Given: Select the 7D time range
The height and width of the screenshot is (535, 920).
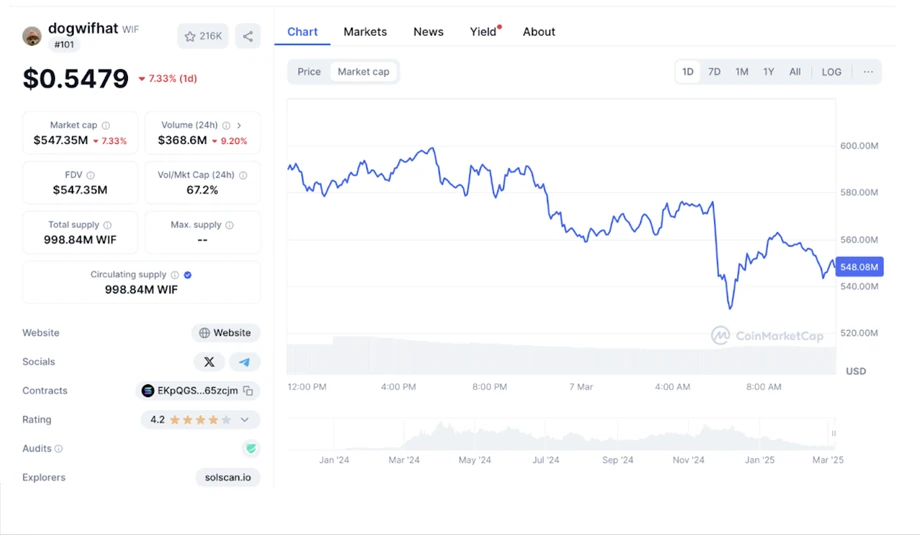Looking at the screenshot, I should (x=714, y=72).
